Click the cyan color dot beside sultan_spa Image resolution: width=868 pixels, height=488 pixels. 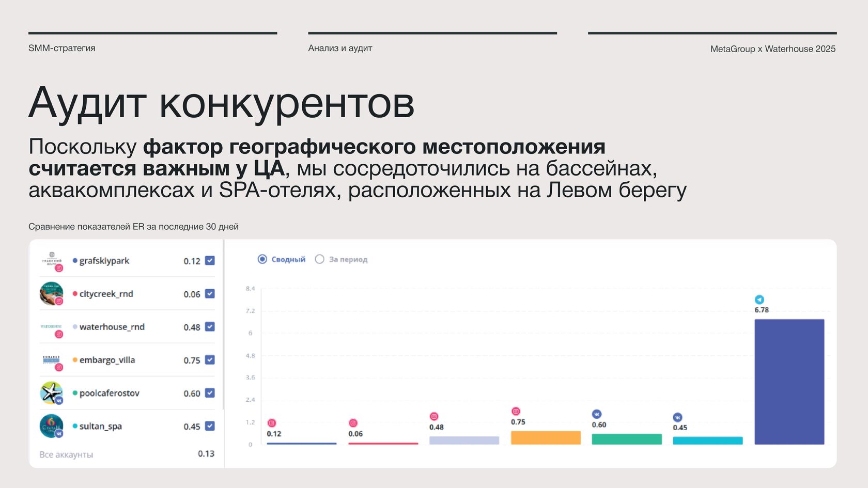(75, 426)
